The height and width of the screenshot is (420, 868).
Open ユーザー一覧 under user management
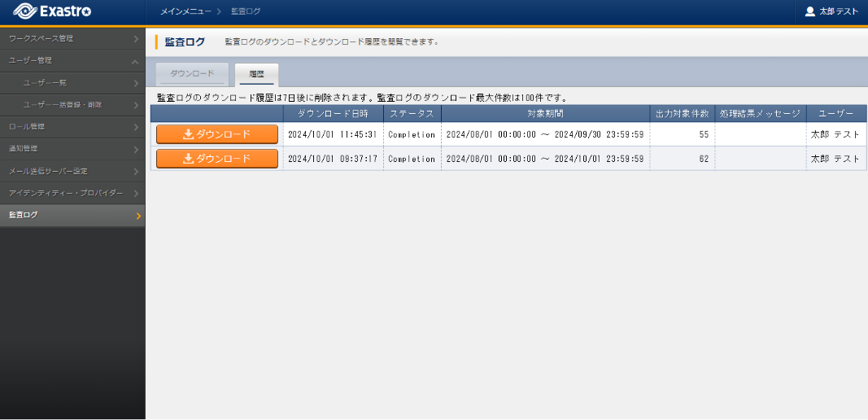coord(72,82)
